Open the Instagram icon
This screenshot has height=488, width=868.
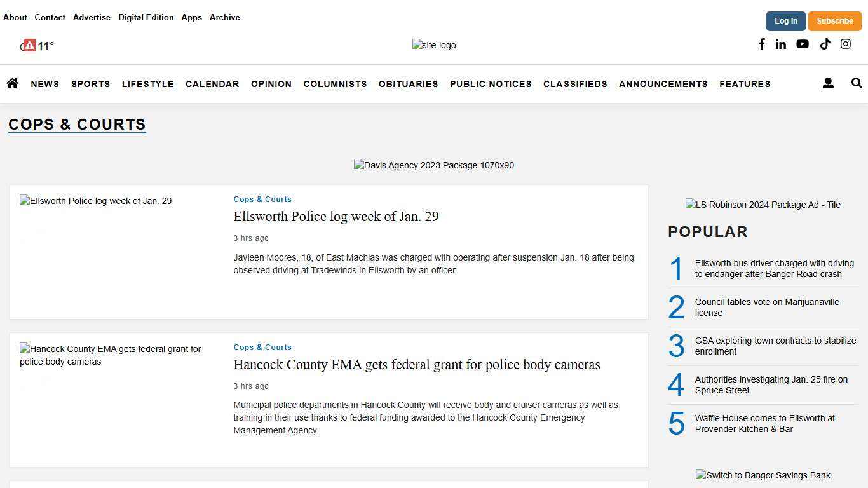click(x=846, y=44)
